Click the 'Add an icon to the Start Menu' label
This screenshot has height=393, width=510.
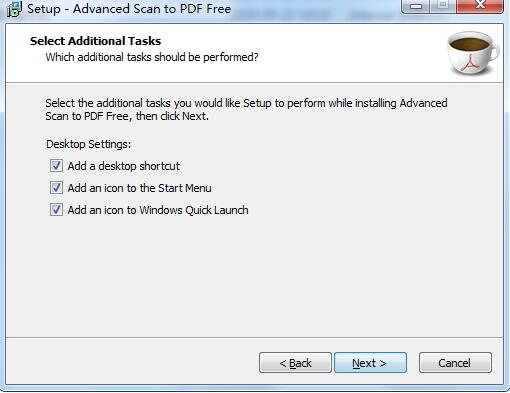pos(139,188)
